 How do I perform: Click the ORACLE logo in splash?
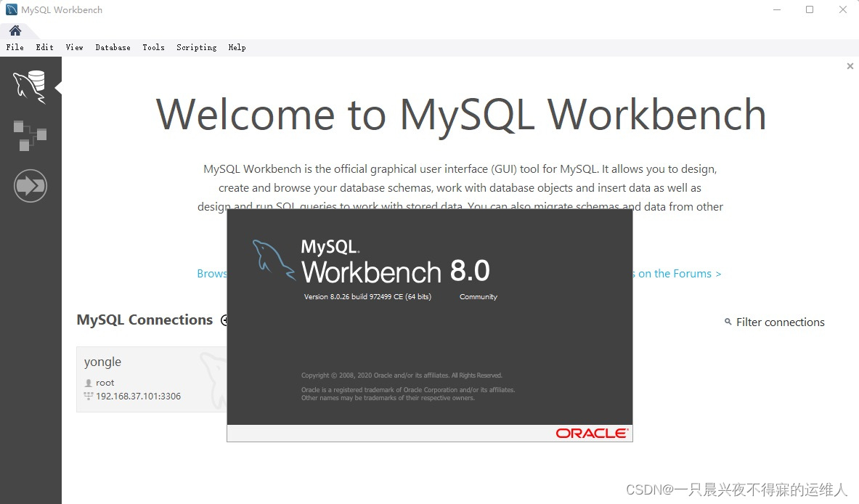click(x=592, y=434)
